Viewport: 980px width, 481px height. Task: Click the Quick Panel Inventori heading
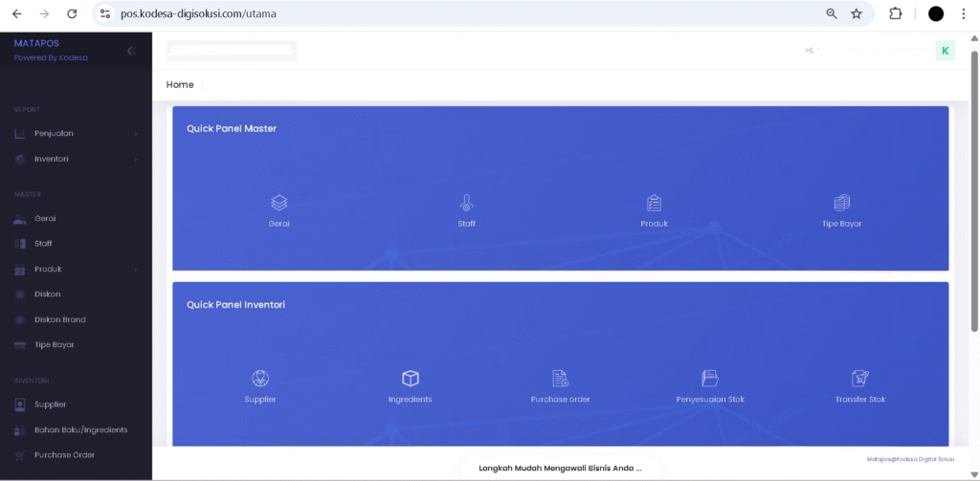point(235,305)
